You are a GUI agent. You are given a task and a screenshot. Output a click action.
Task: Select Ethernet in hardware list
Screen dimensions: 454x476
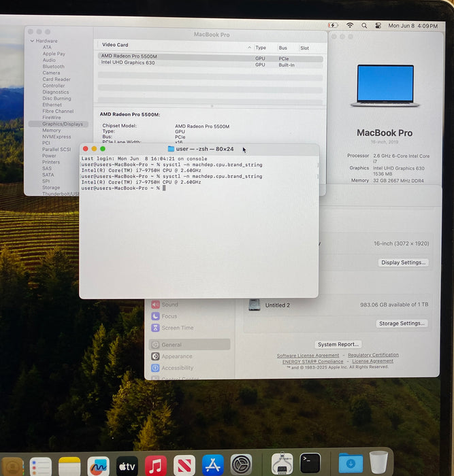click(52, 105)
